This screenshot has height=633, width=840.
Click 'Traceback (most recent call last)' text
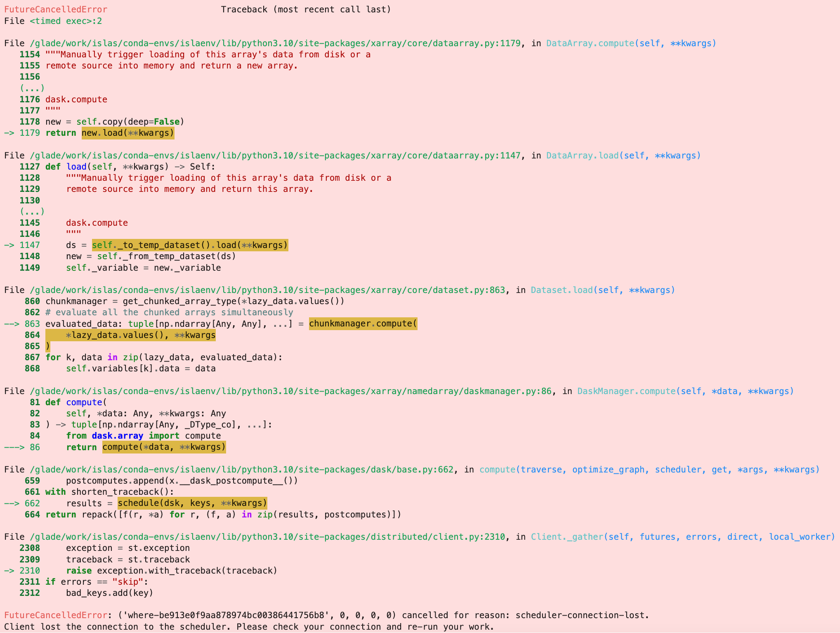pos(306,9)
